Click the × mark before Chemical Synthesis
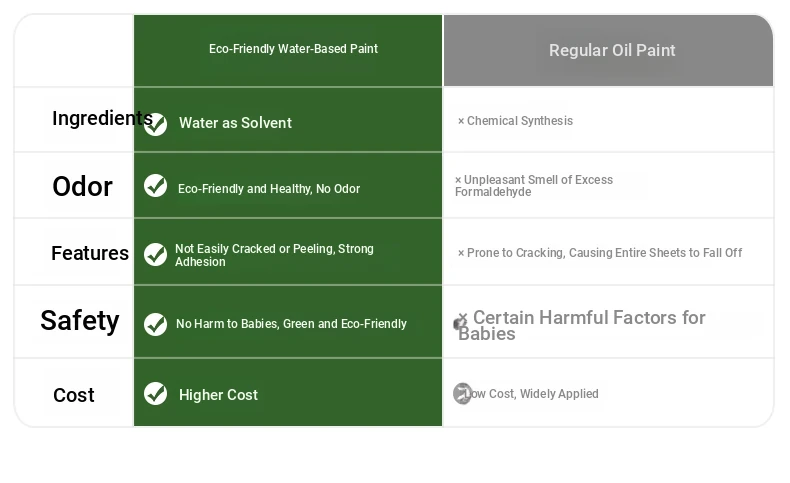790x483 pixels. click(460, 121)
